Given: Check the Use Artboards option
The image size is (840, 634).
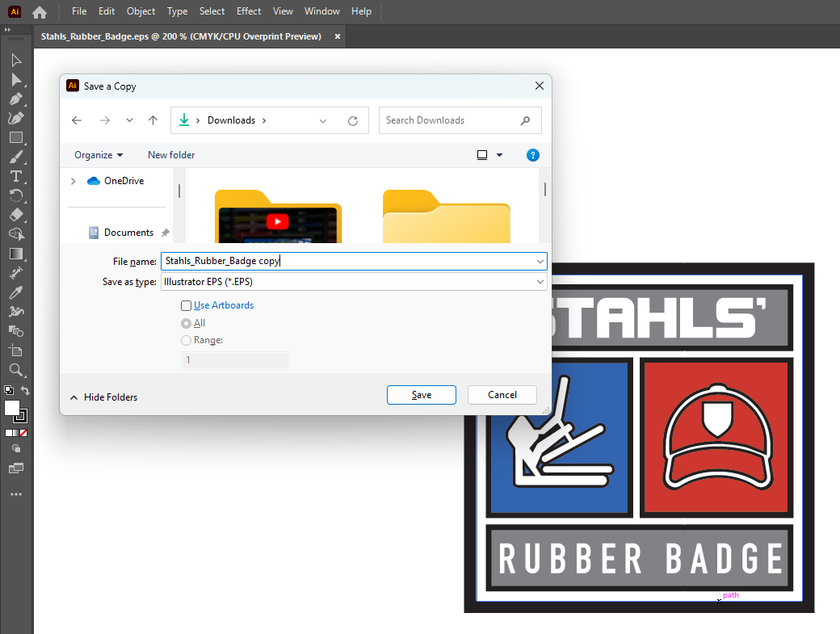Looking at the screenshot, I should pos(186,305).
